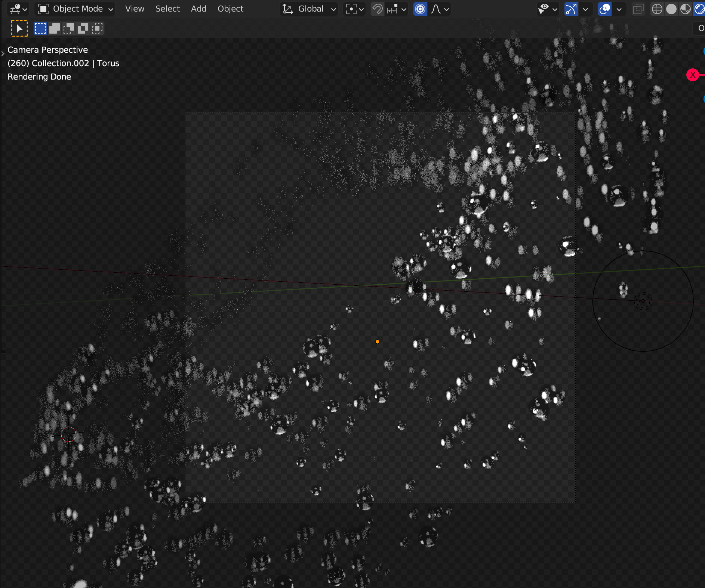Click the orange Torus origin dot

pos(378,342)
